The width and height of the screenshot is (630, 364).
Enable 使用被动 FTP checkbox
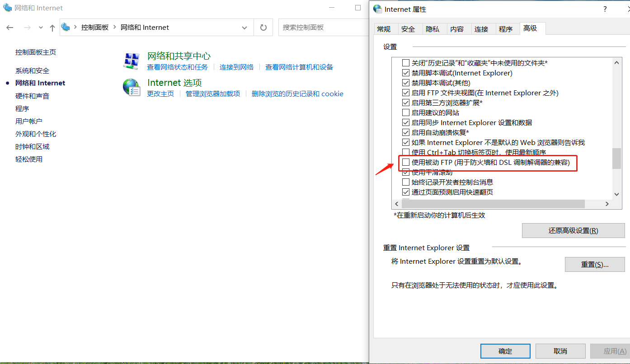pyautogui.click(x=406, y=162)
